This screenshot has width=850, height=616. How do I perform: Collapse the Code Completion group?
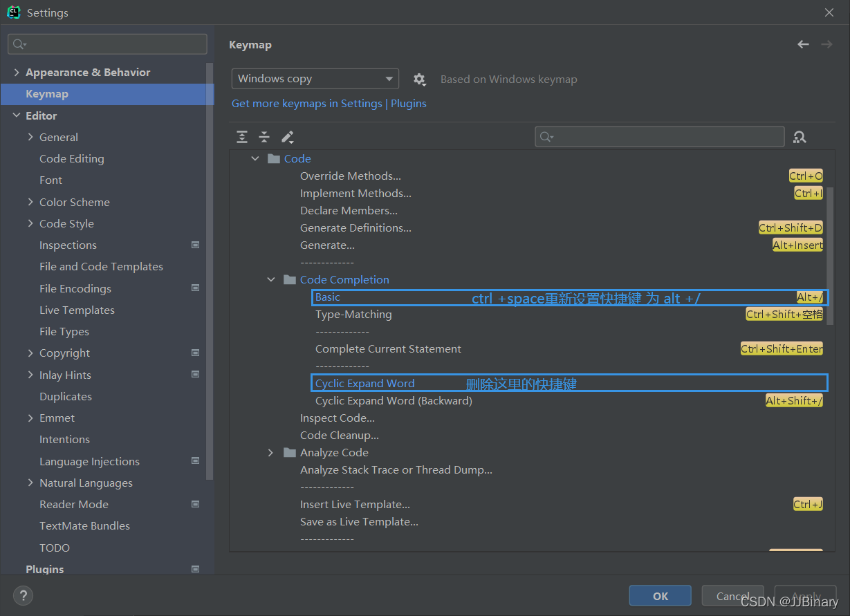point(271,279)
